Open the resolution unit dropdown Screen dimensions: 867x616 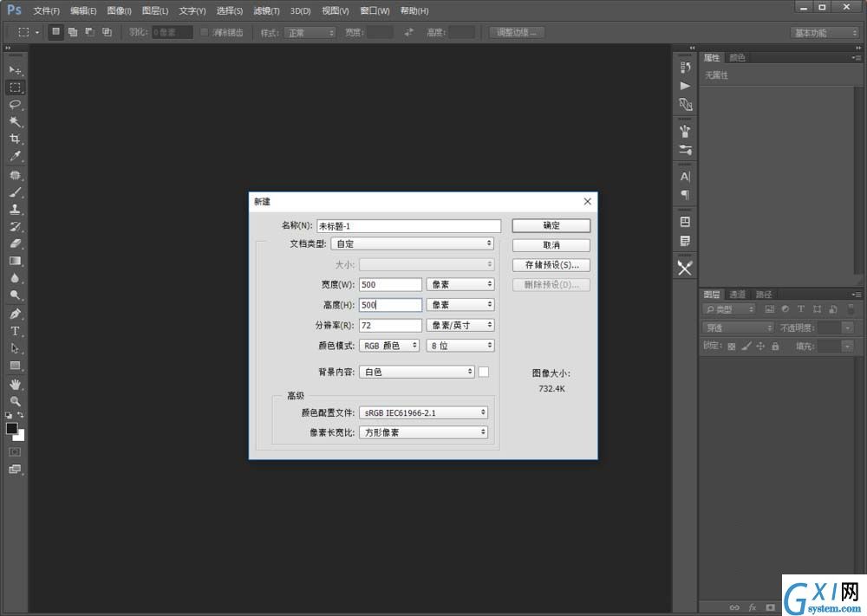tap(460, 326)
